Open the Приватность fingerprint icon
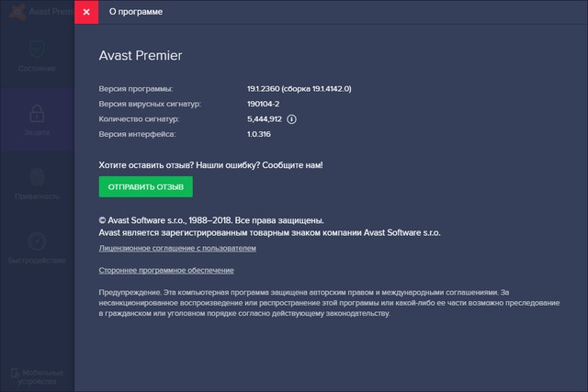 click(37, 178)
